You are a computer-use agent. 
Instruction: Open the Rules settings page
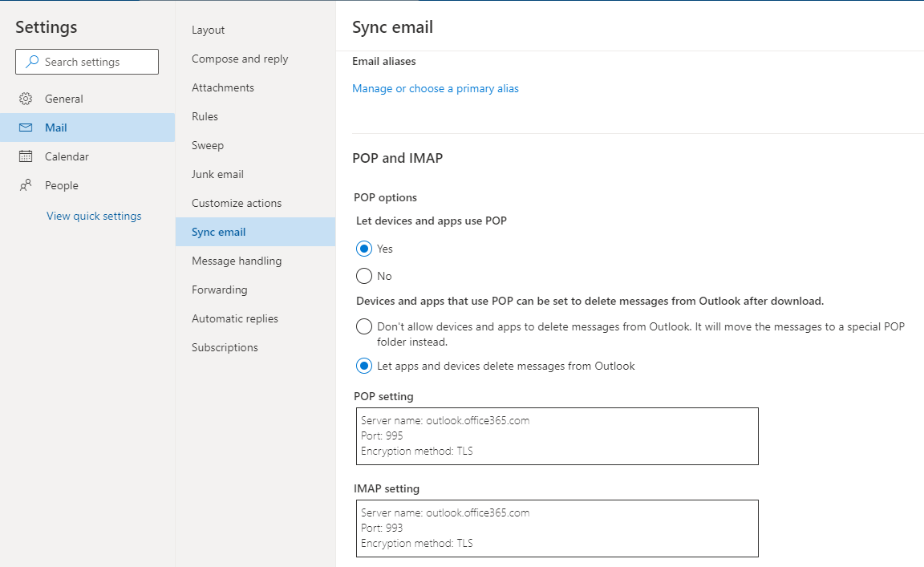point(205,116)
